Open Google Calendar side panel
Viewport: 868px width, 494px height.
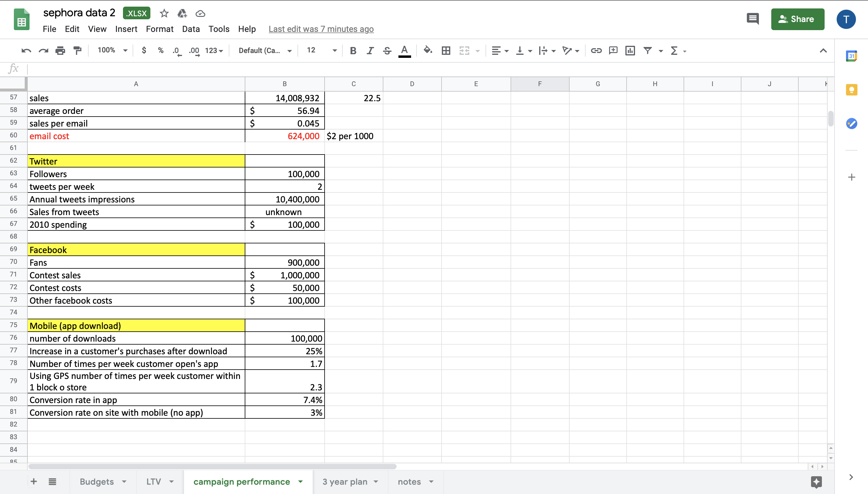pyautogui.click(x=852, y=56)
